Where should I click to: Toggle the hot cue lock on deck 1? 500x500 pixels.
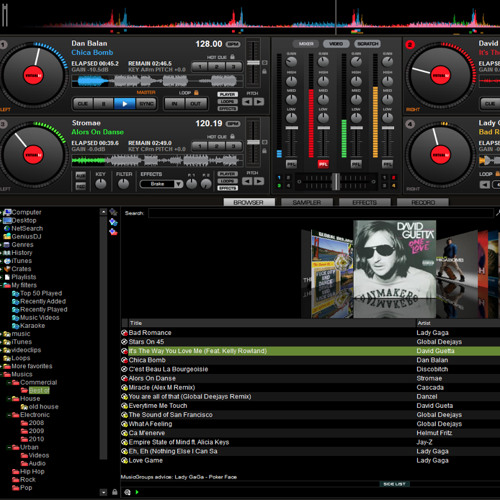[x=232, y=57]
